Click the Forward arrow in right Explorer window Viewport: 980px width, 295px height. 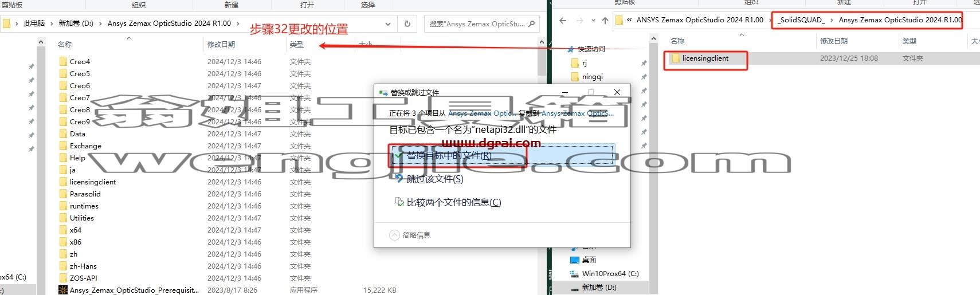[x=580, y=21]
